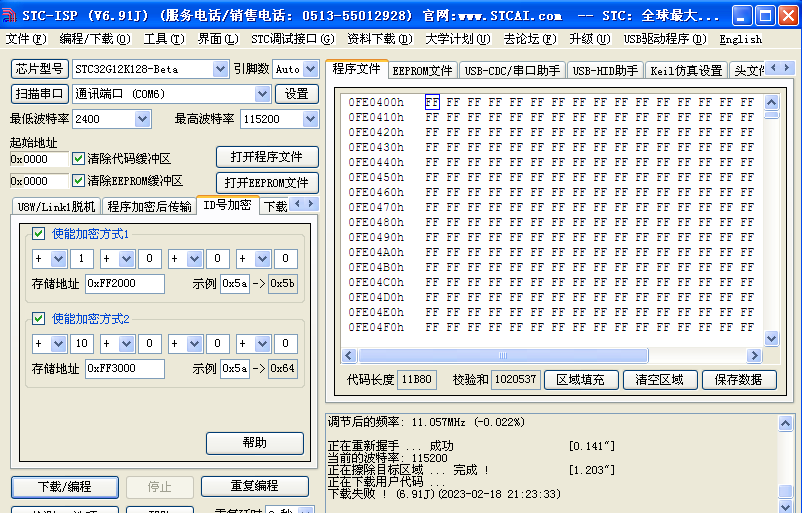The image size is (802, 513).
Task: Click code length value 11B80
Action: (416, 380)
